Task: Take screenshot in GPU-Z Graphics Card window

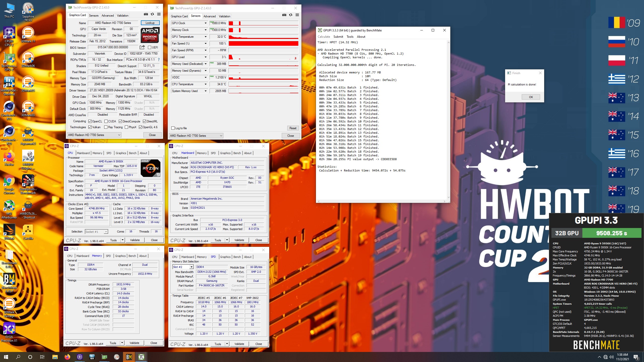Action: [146, 14]
